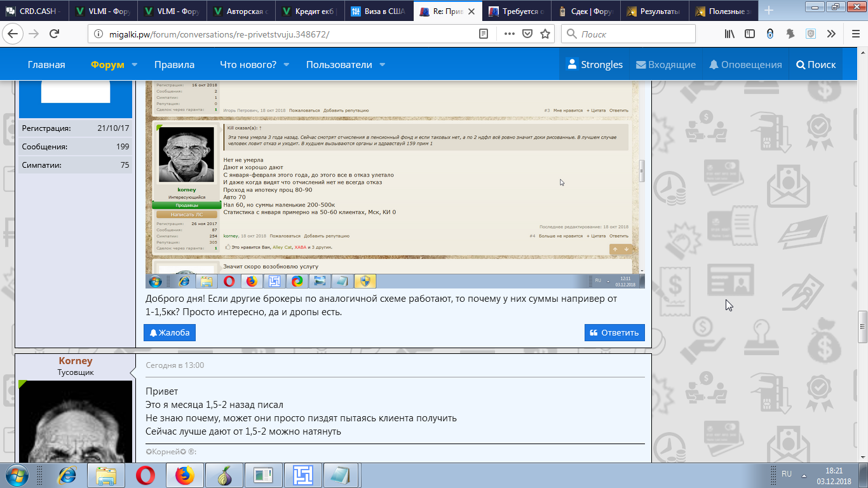Open Korney's profile via username link
This screenshot has height=488, width=868.
[76, 361]
